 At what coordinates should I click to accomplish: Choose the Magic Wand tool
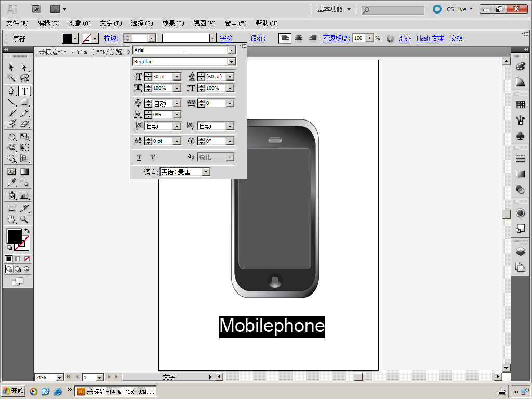click(11, 78)
